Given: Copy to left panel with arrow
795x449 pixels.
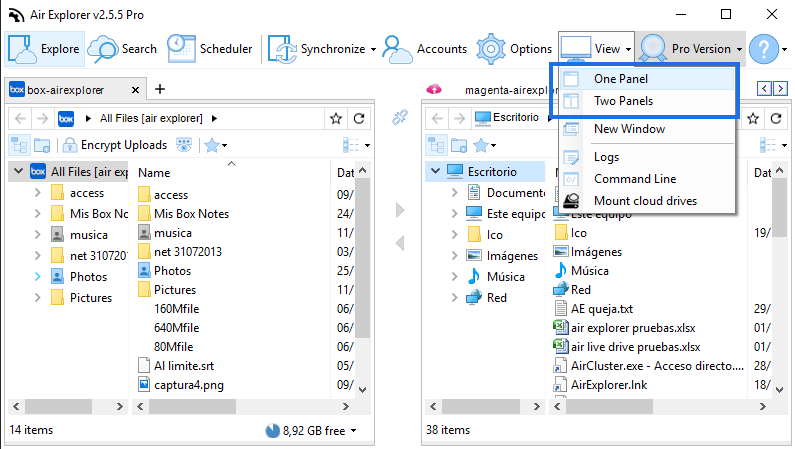Looking at the screenshot, I should pyautogui.click(x=400, y=243).
